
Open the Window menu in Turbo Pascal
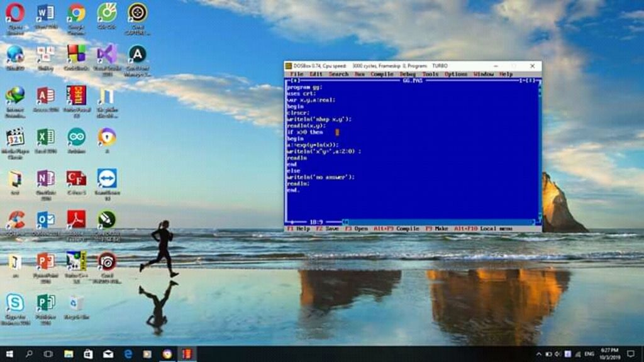coord(484,74)
